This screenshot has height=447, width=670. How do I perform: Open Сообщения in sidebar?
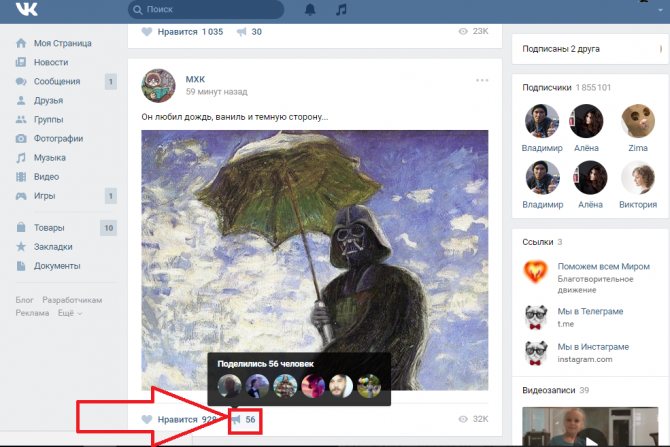click(x=57, y=81)
